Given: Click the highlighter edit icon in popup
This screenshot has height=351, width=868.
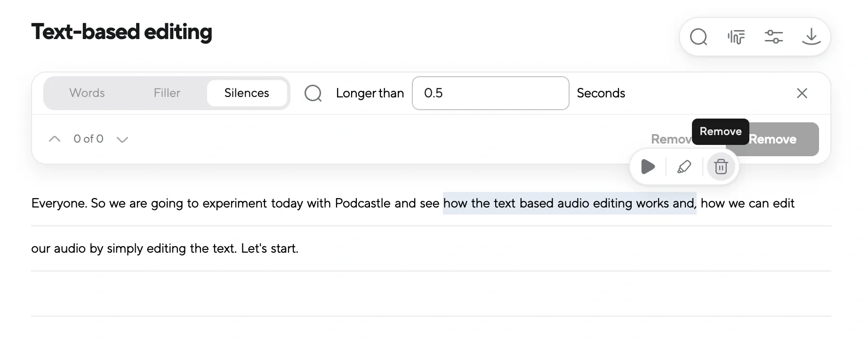Looking at the screenshot, I should tap(684, 167).
